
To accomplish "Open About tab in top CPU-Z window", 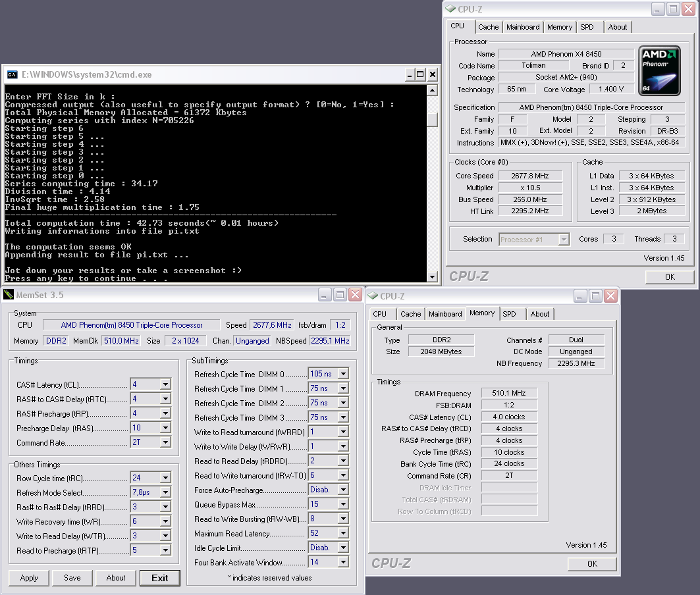I will (618, 27).
